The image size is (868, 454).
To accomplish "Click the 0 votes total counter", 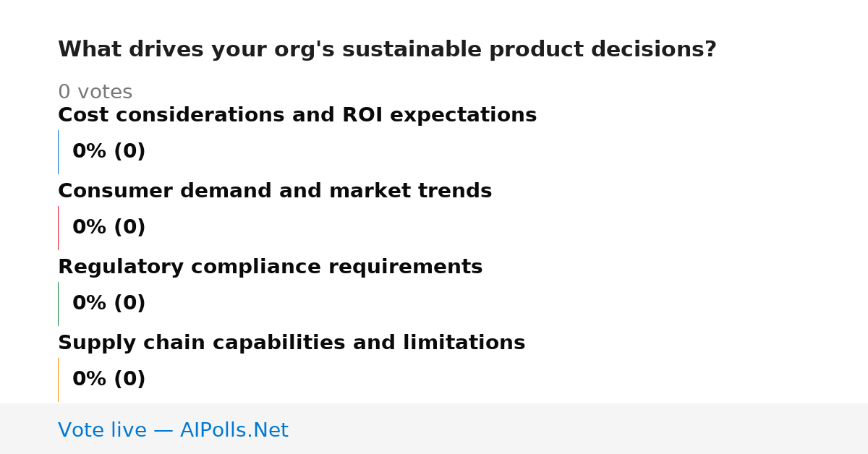I will click(x=95, y=93).
